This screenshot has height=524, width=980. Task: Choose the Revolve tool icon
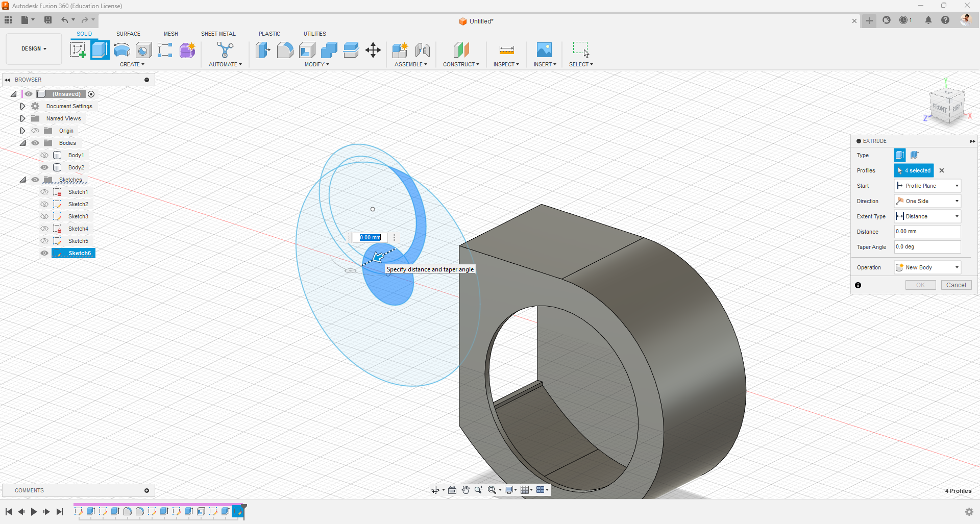[x=122, y=50]
